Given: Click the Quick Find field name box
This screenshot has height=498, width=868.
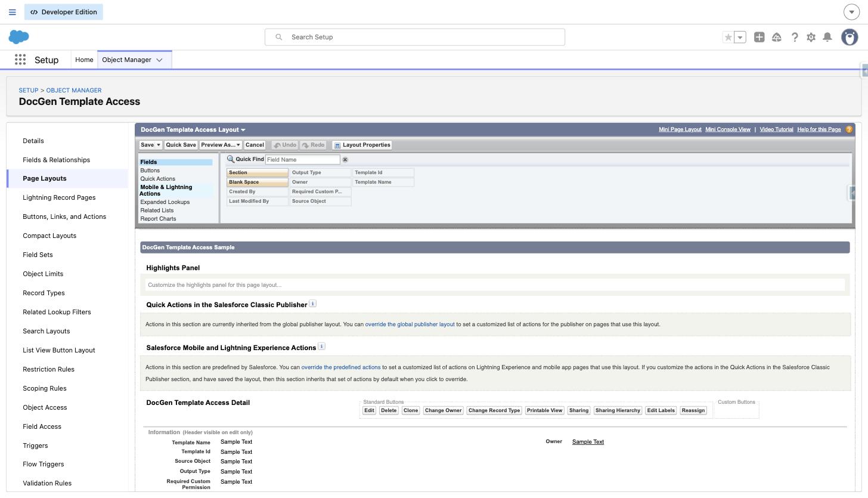Looking at the screenshot, I should click(302, 160).
